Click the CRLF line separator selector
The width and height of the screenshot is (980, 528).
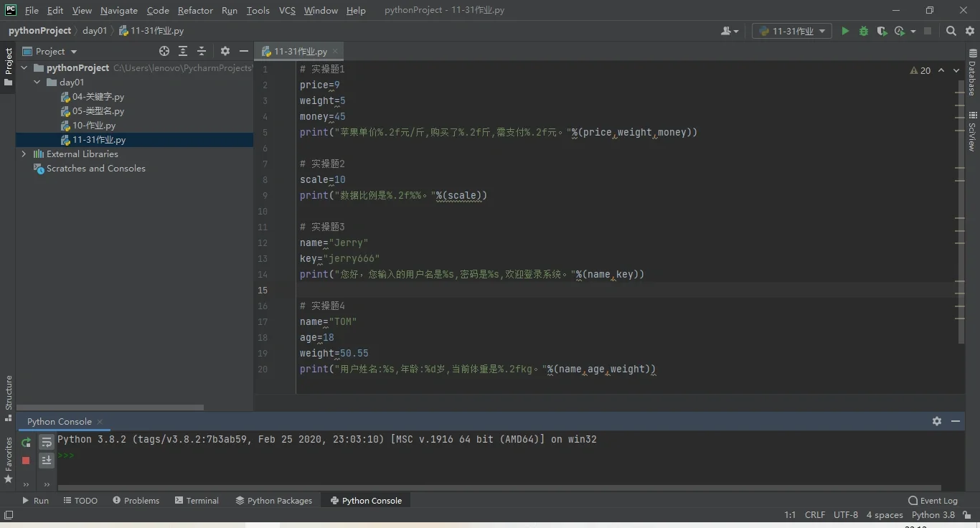815,514
